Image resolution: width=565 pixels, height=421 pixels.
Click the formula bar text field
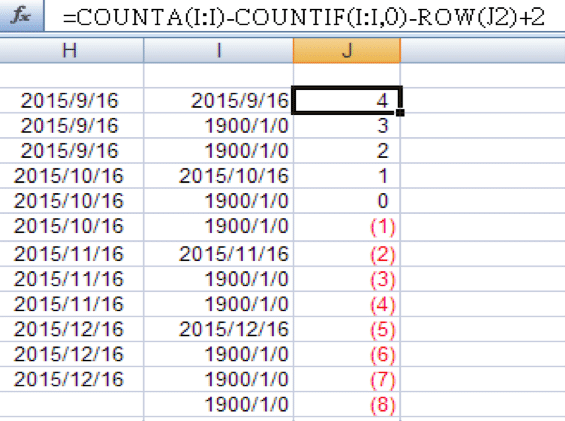point(304,16)
